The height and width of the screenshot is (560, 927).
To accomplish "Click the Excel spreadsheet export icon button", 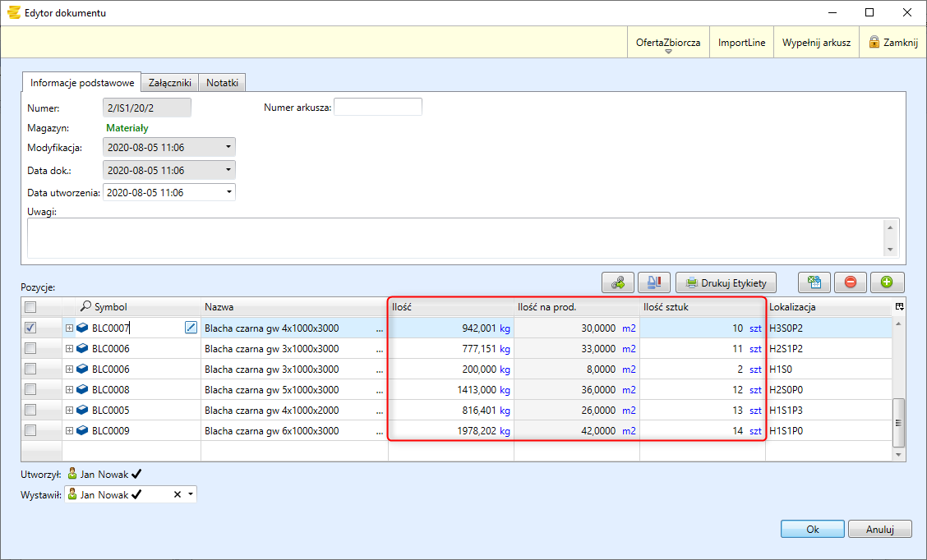I will (814, 282).
